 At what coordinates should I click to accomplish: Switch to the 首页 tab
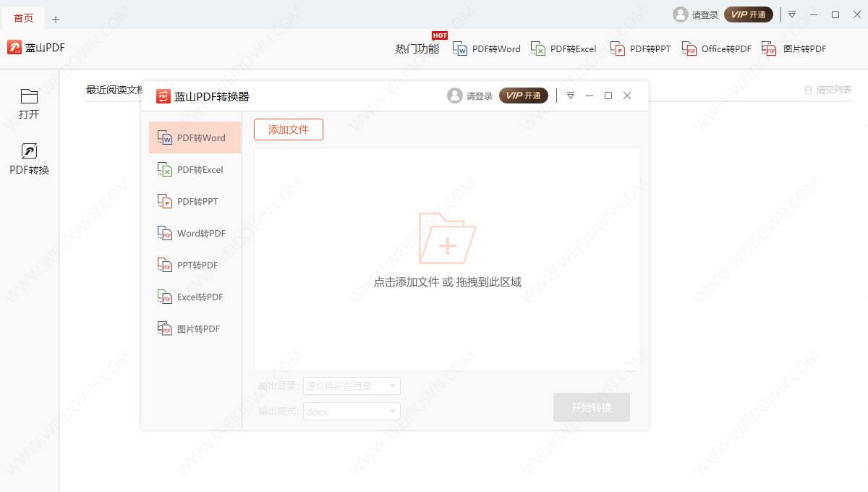click(23, 18)
